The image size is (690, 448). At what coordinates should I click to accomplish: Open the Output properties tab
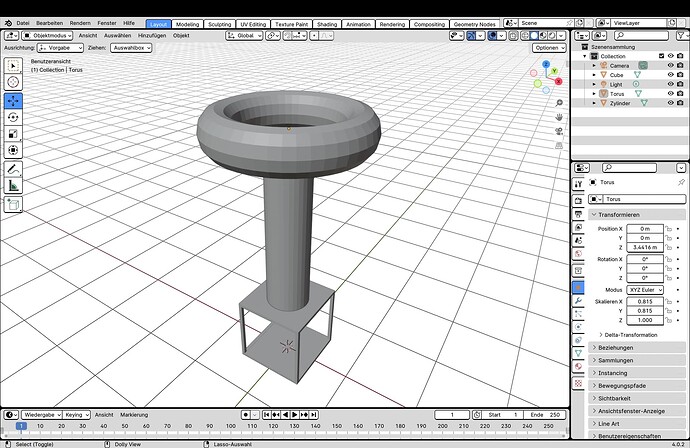[578, 214]
